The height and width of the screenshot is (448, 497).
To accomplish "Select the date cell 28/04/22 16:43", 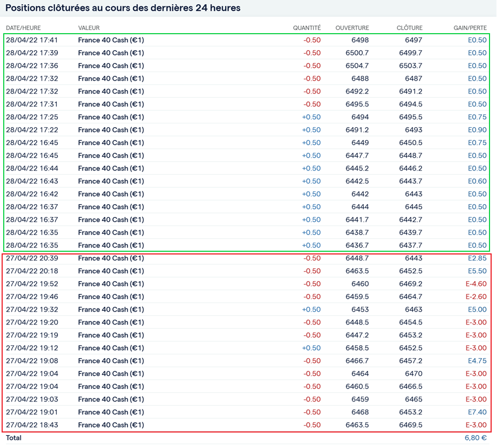I will click(32, 181).
